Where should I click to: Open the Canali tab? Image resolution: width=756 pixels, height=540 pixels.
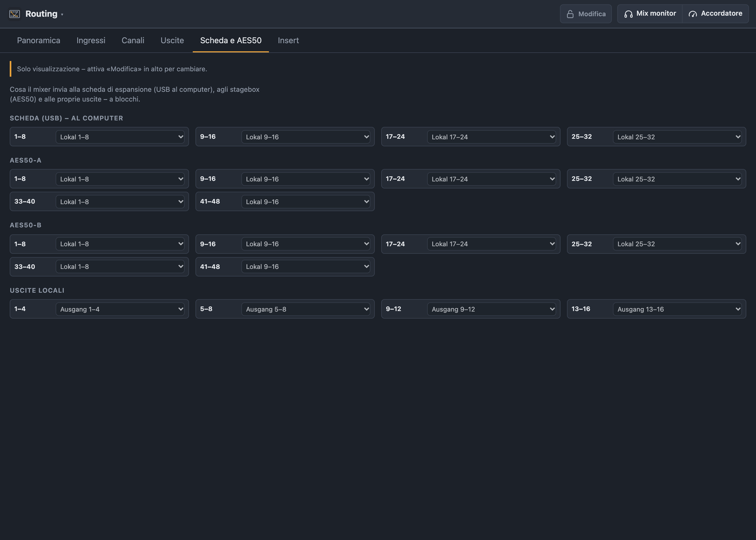click(133, 40)
